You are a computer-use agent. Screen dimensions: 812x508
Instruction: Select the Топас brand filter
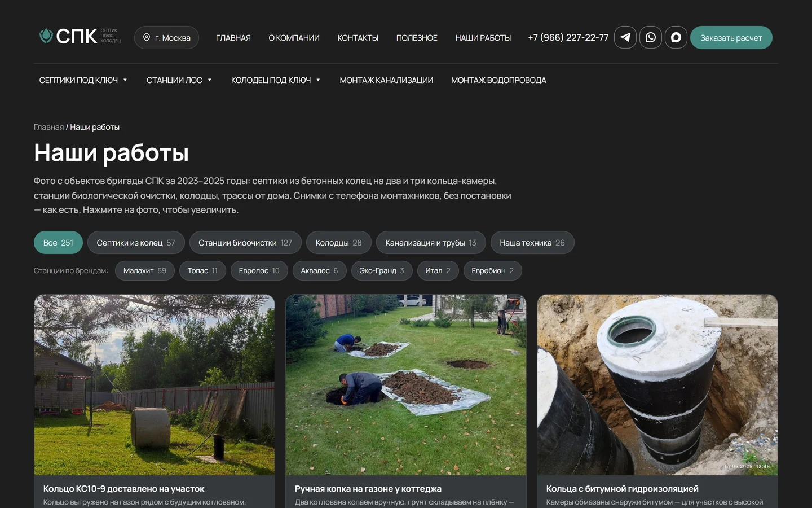click(202, 271)
